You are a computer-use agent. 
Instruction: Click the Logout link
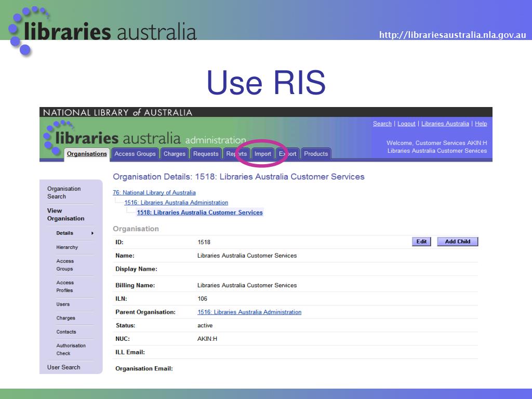406,124
